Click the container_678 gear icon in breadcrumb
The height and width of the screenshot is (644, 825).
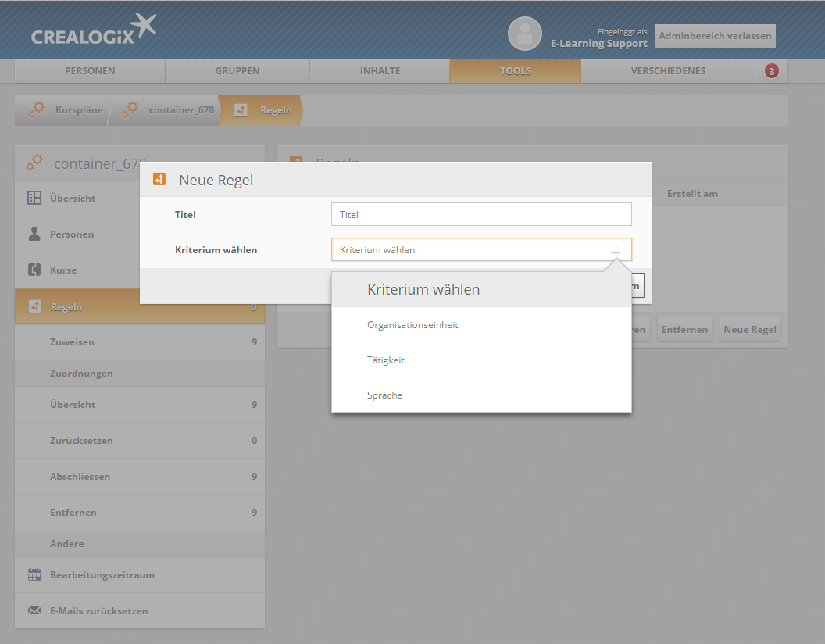[x=130, y=110]
